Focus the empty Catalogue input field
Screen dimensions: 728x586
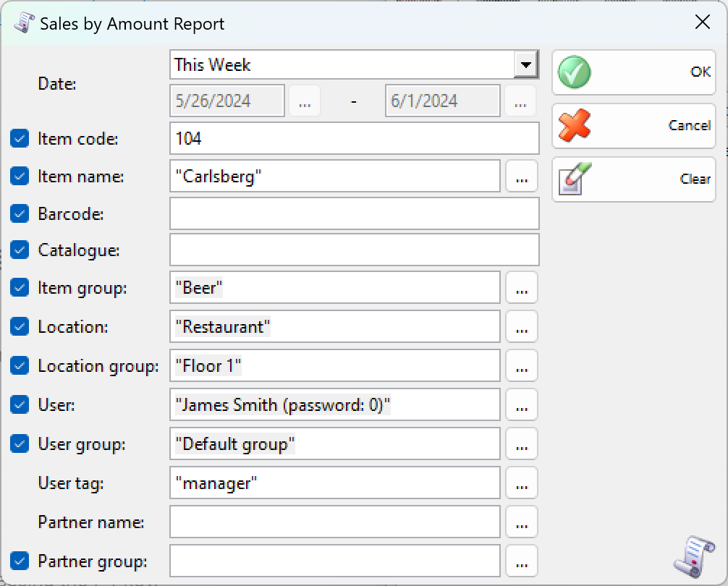355,250
